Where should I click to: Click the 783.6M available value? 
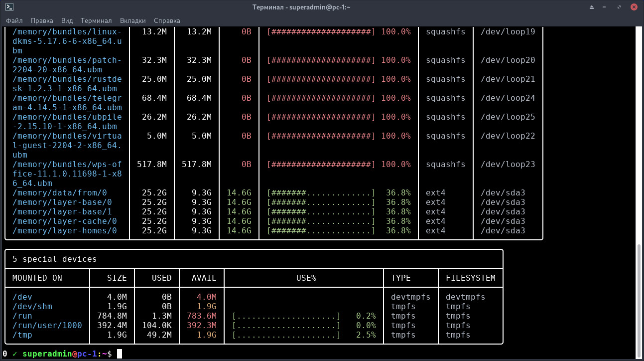pyautogui.click(x=202, y=316)
